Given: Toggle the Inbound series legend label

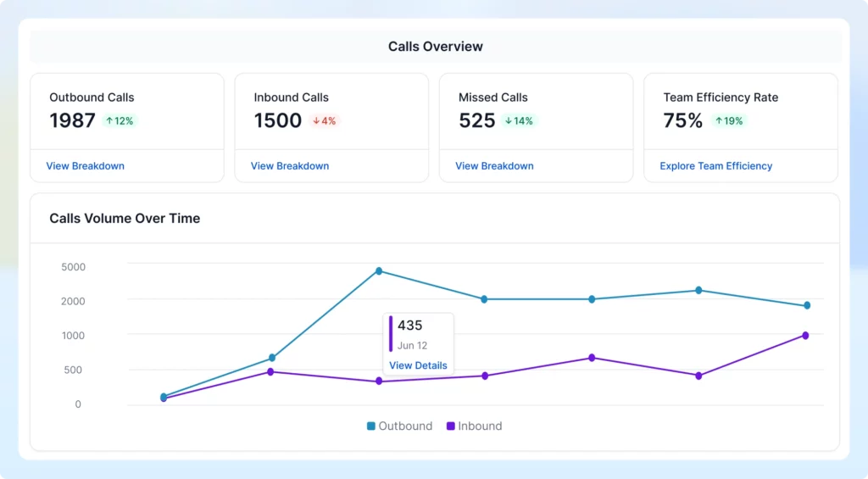Looking at the screenshot, I should tap(480, 426).
